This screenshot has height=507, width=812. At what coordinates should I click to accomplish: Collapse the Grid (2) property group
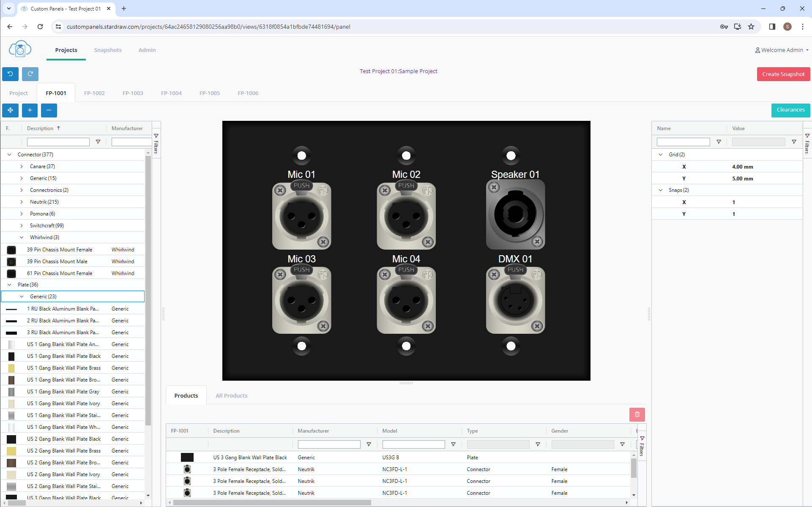tap(661, 155)
